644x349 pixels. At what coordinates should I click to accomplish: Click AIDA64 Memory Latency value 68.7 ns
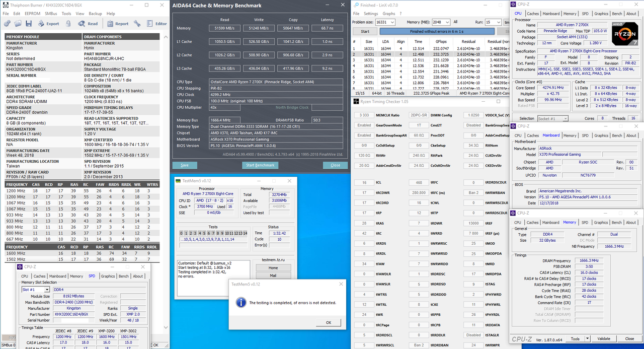coord(327,28)
